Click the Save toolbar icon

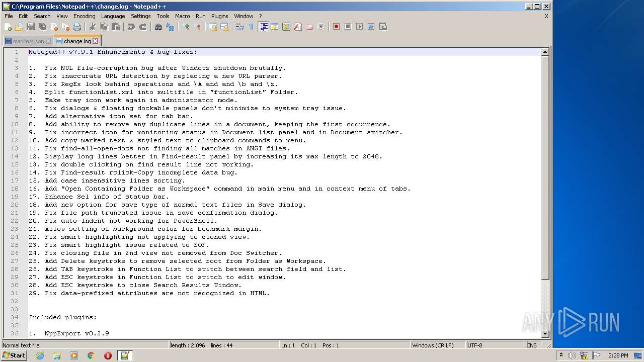pyautogui.click(x=31, y=27)
